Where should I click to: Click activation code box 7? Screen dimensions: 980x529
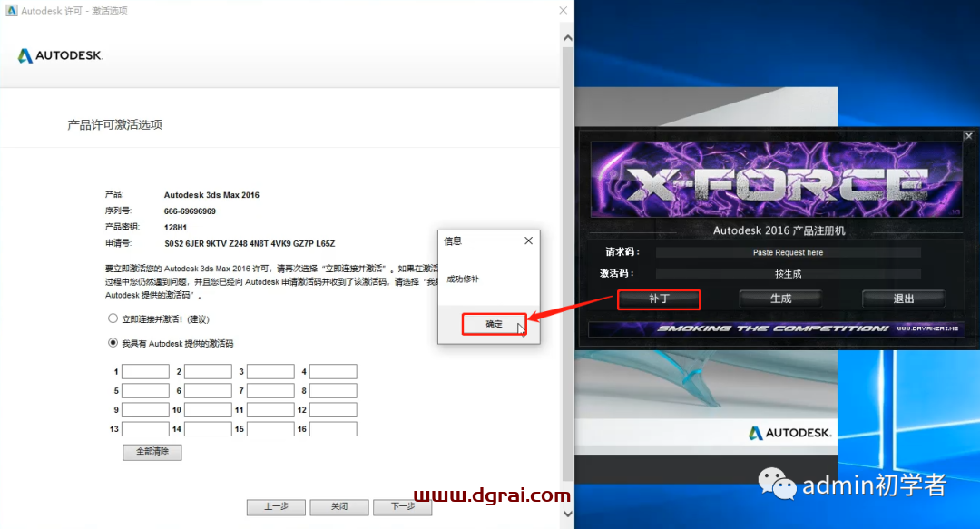tap(270, 391)
